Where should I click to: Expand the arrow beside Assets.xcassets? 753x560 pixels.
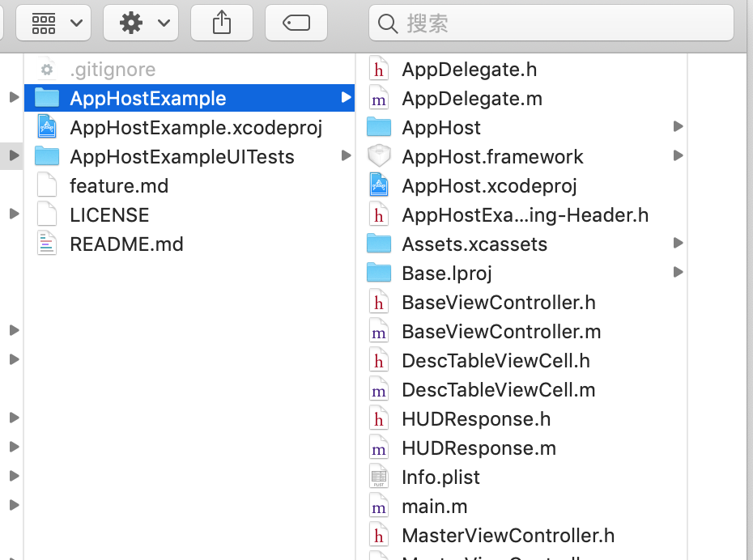(678, 244)
